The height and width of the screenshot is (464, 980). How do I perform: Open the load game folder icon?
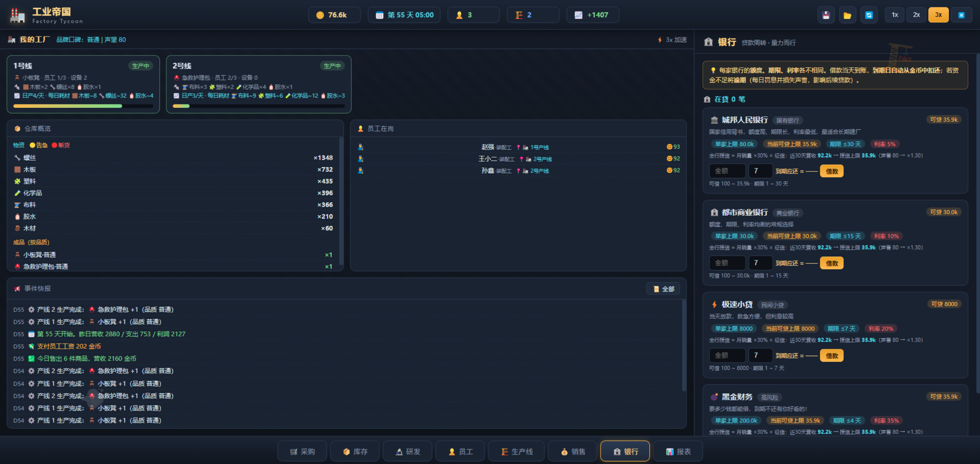847,15
